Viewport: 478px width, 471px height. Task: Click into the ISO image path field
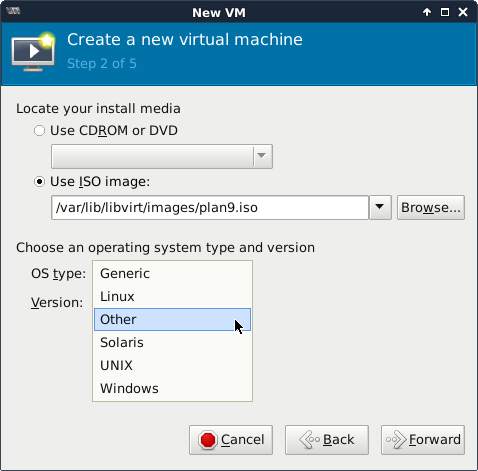click(210, 207)
